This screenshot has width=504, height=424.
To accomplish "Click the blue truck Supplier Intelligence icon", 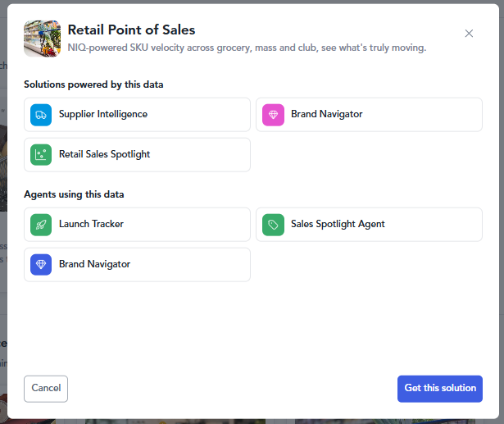I will 41,115.
